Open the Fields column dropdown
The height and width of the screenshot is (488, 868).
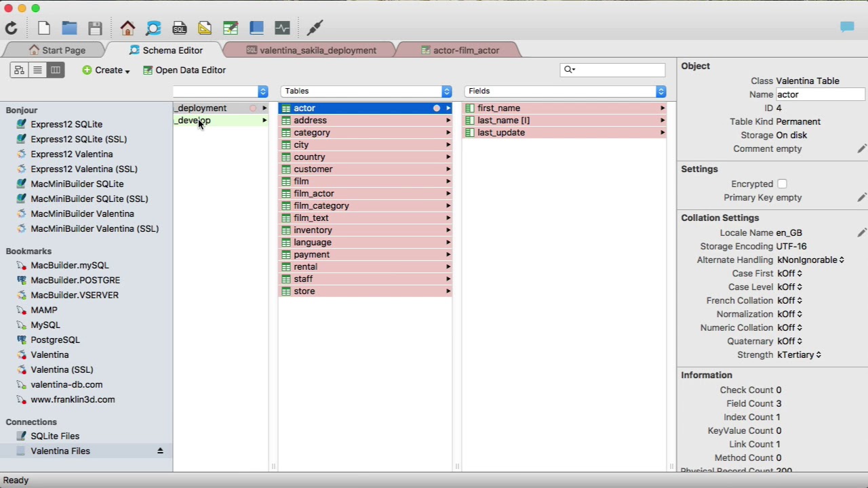pos(566,91)
